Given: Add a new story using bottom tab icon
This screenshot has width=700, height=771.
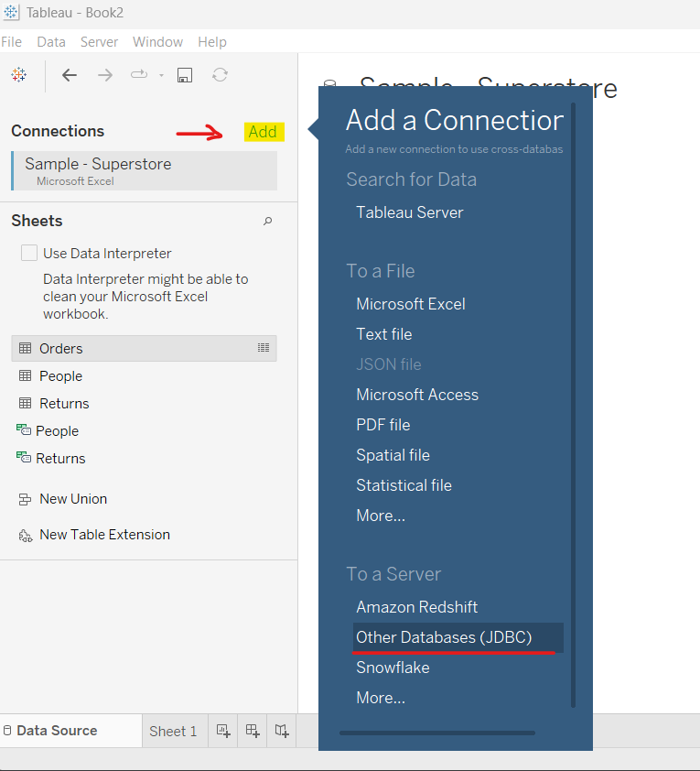Looking at the screenshot, I should pos(282,731).
